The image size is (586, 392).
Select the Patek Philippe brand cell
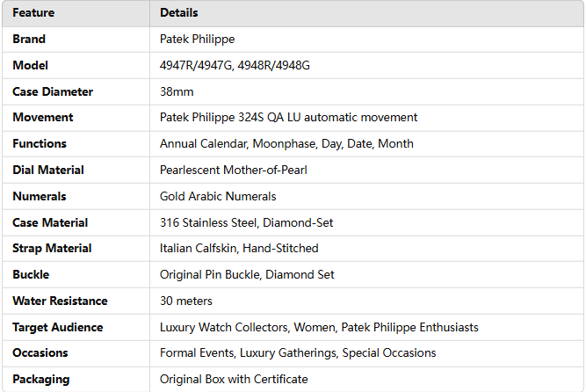pyautogui.click(x=197, y=40)
